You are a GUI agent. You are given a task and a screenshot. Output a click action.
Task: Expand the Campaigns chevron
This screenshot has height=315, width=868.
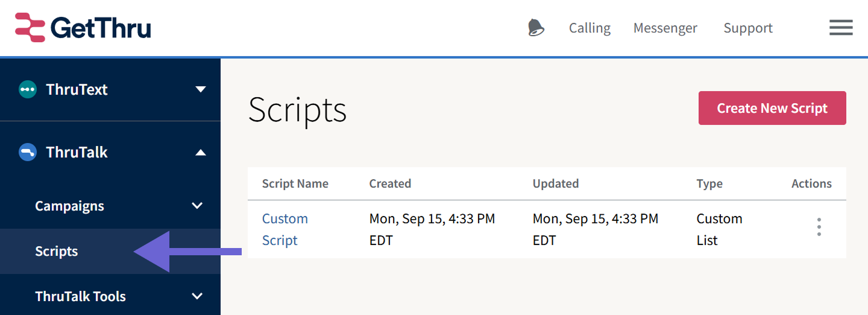pos(197,206)
